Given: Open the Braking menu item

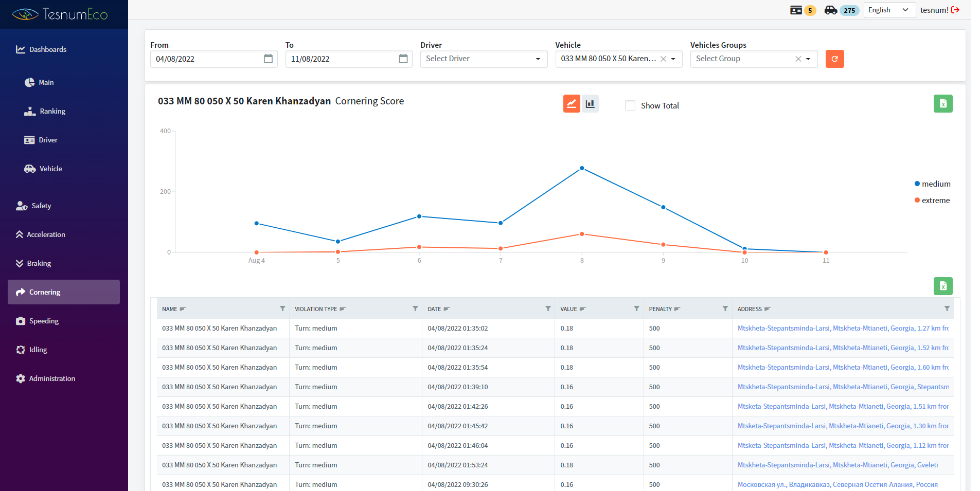Looking at the screenshot, I should [39, 263].
